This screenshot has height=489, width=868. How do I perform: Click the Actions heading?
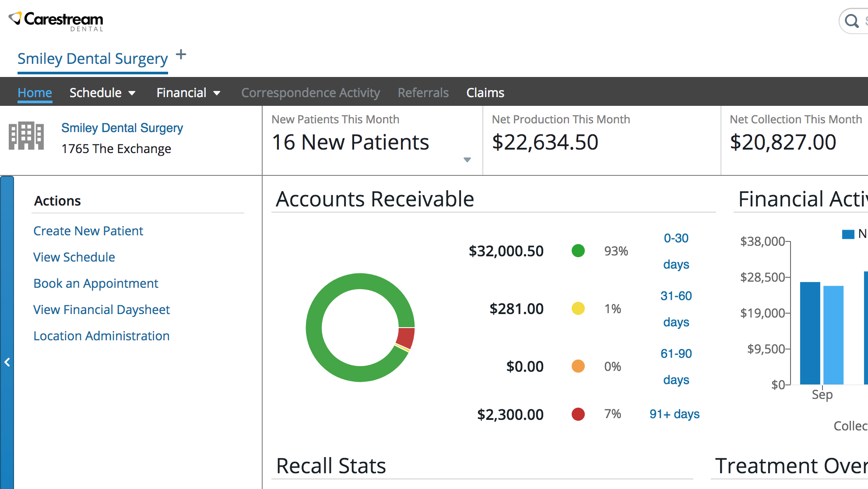pos(57,201)
